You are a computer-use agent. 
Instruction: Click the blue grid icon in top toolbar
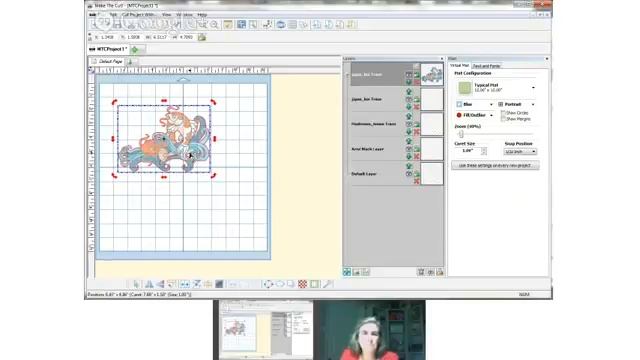pos(242,25)
